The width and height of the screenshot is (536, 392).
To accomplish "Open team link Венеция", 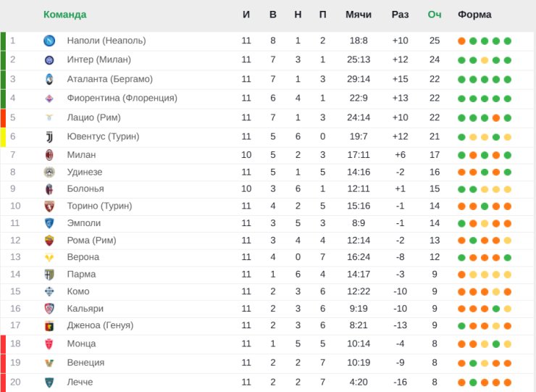I will tap(85, 362).
